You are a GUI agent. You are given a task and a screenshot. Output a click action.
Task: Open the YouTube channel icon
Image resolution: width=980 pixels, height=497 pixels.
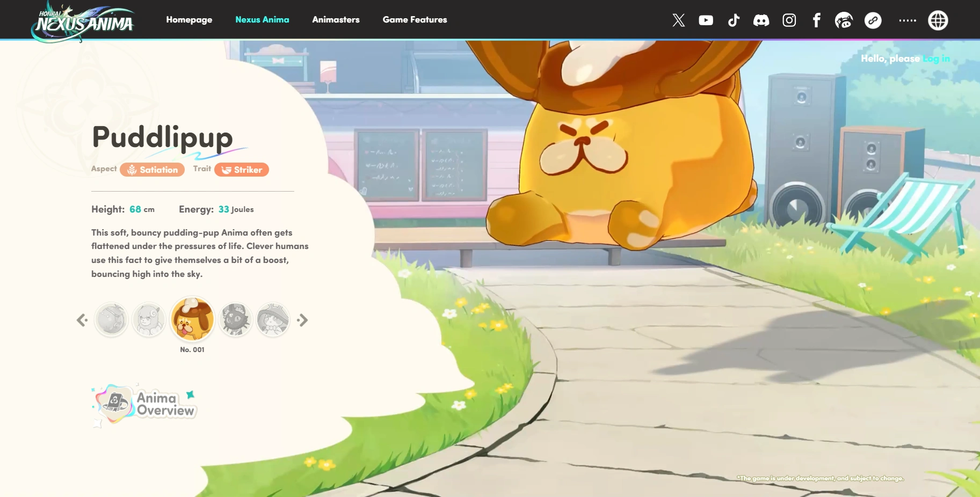706,20
